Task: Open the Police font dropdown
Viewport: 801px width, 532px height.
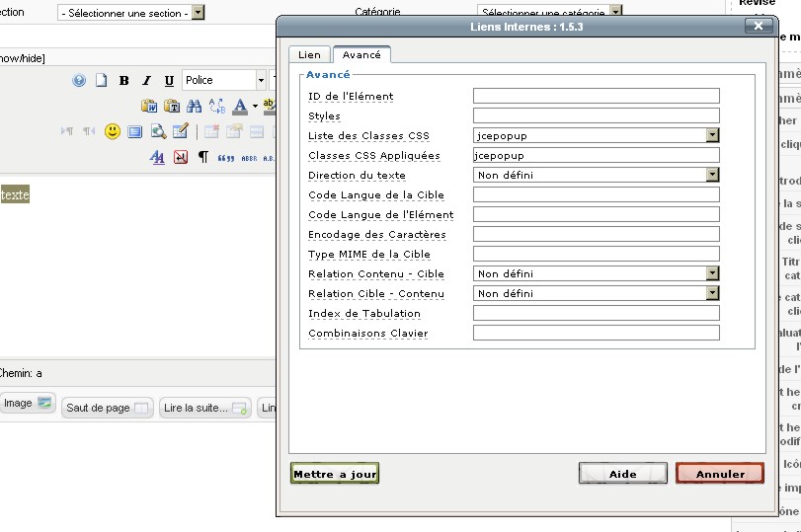Action: (261, 81)
